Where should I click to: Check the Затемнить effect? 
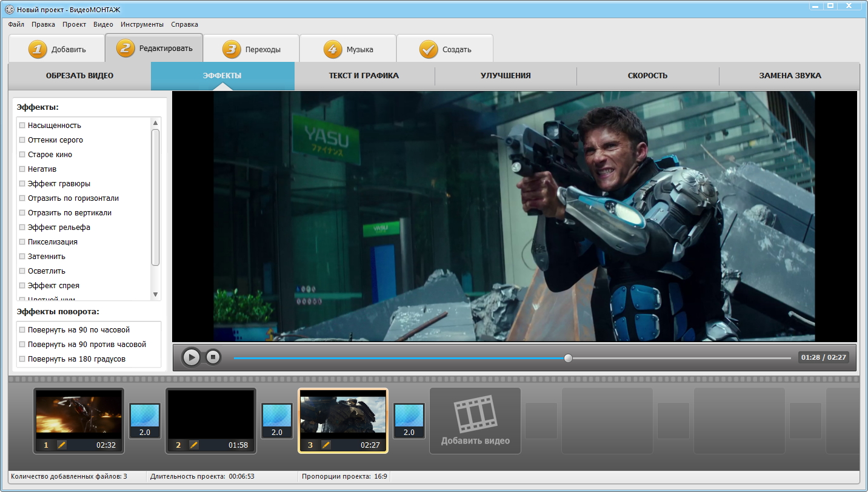point(22,257)
